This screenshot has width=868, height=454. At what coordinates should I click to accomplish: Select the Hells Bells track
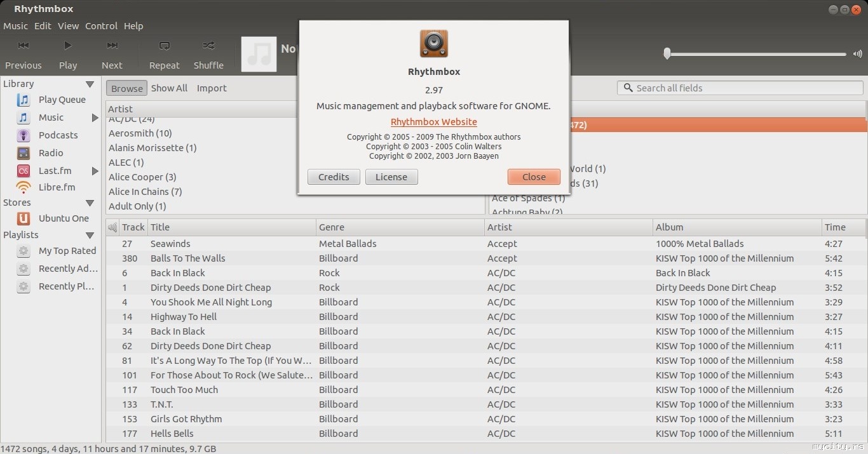485,434
